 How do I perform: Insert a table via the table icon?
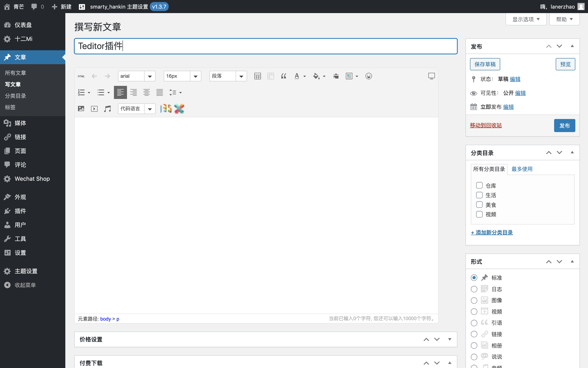257,76
